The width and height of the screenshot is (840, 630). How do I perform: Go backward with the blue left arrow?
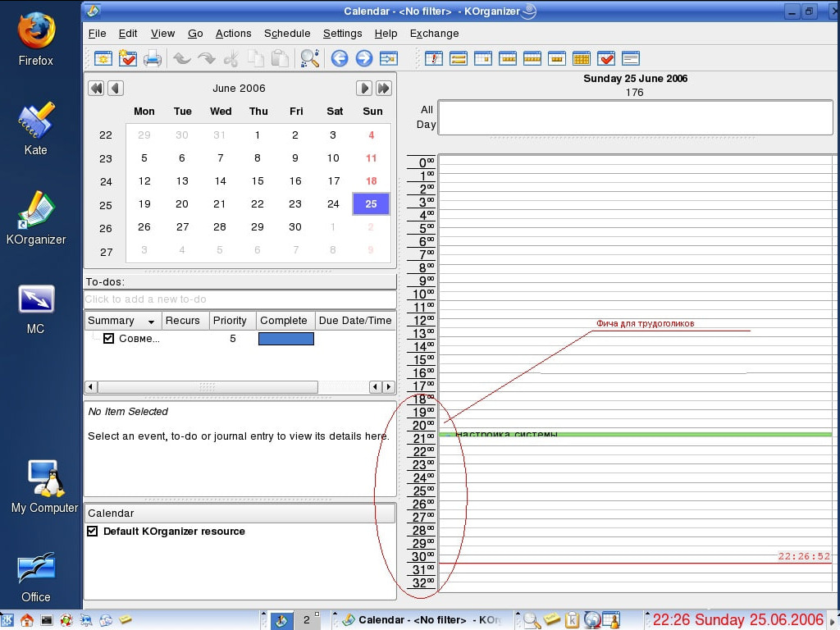click(339, 58)
